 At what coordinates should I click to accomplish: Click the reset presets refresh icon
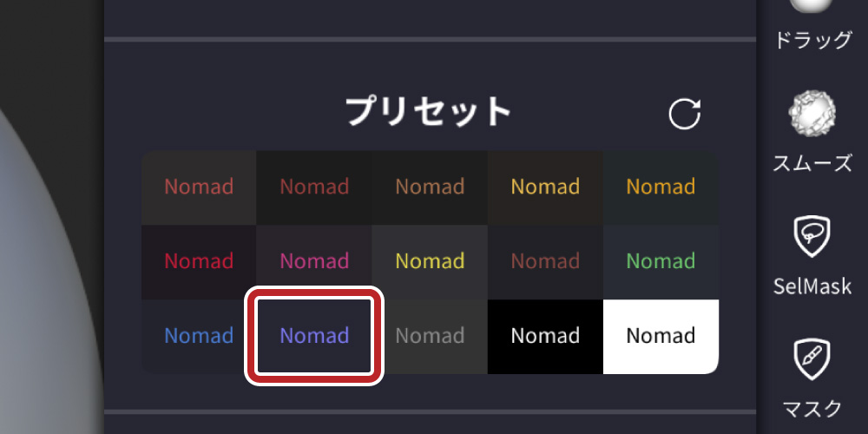pyautogui.click(x=684, y=115)
